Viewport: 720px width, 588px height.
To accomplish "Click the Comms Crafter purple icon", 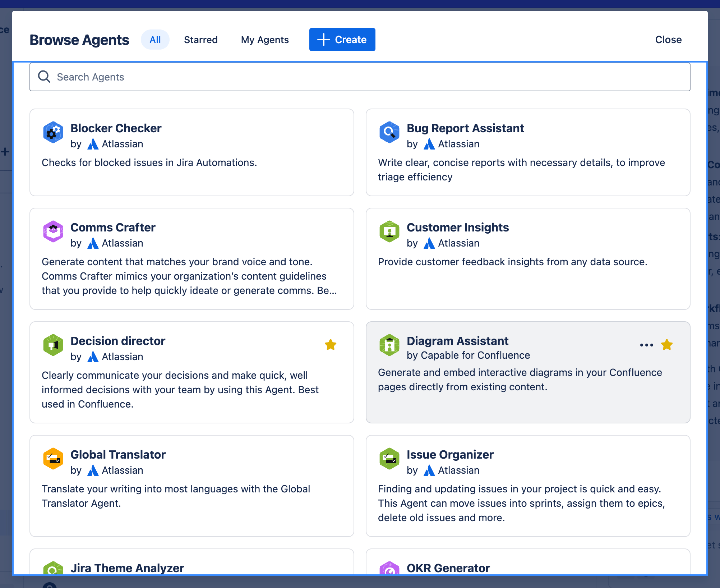I will pos(53,231).
